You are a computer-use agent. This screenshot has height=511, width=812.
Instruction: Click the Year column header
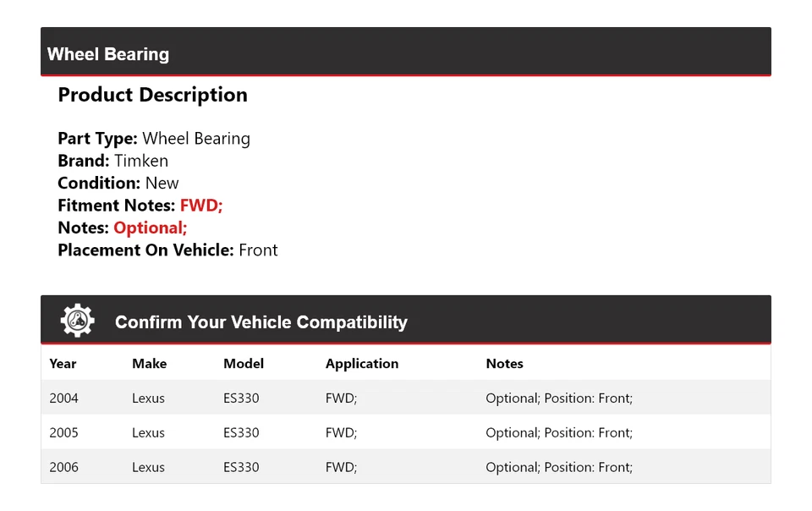click(x=63, y=364)
